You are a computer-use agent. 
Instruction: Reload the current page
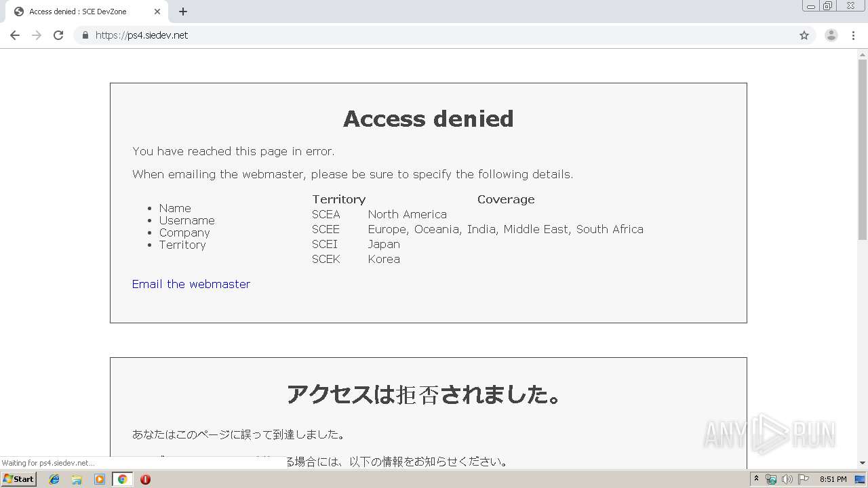coord(58,35)
